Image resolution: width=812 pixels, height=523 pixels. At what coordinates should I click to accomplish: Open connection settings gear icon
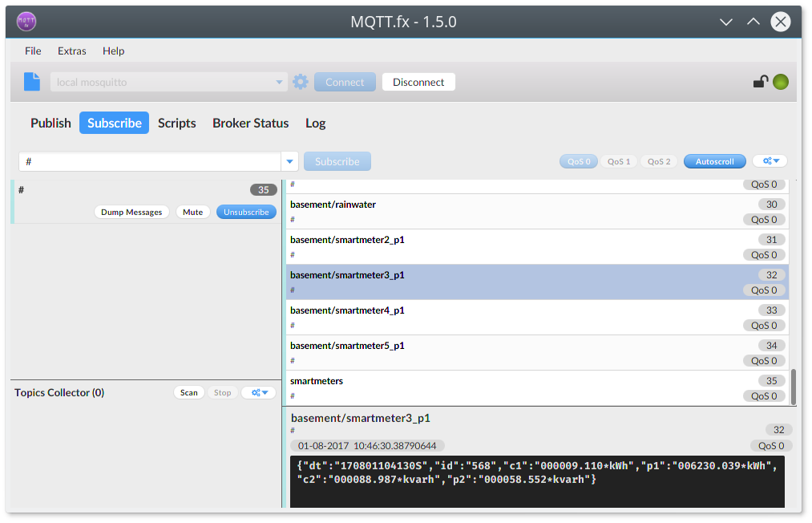(x=301, y=82)
